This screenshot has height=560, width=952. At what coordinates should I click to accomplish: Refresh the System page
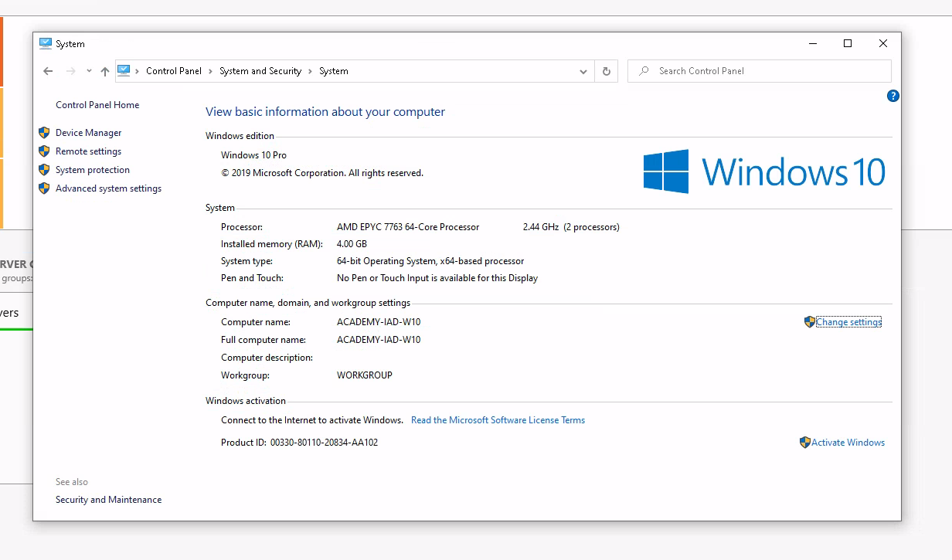[606, 71]
